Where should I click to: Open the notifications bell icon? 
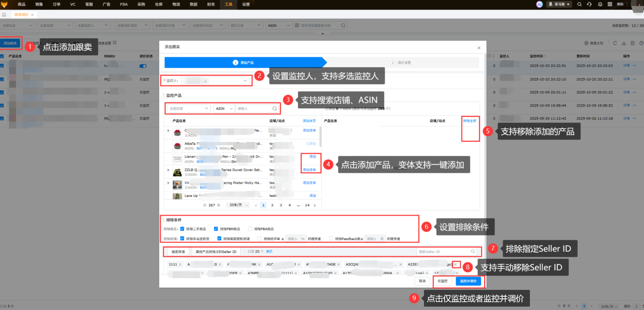click(x=600, y=4)
